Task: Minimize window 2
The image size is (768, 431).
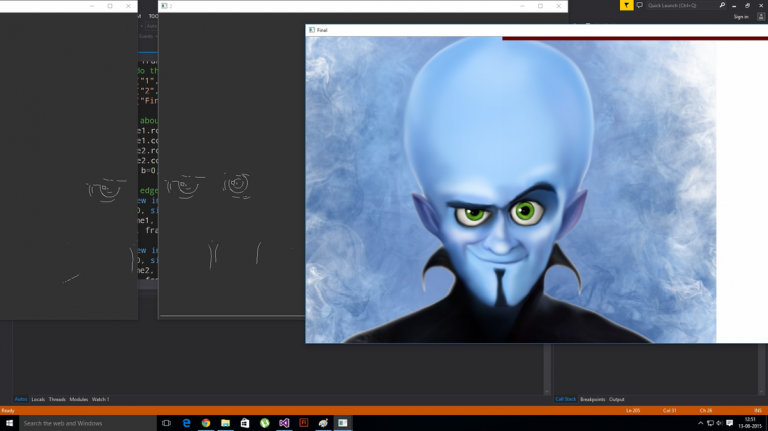Action: point(522,6)
